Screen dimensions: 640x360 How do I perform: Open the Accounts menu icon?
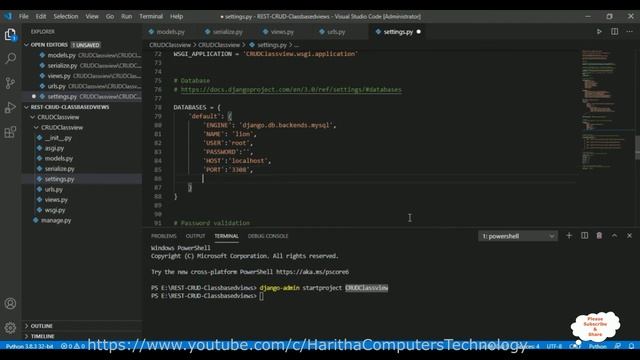(10, 304)
